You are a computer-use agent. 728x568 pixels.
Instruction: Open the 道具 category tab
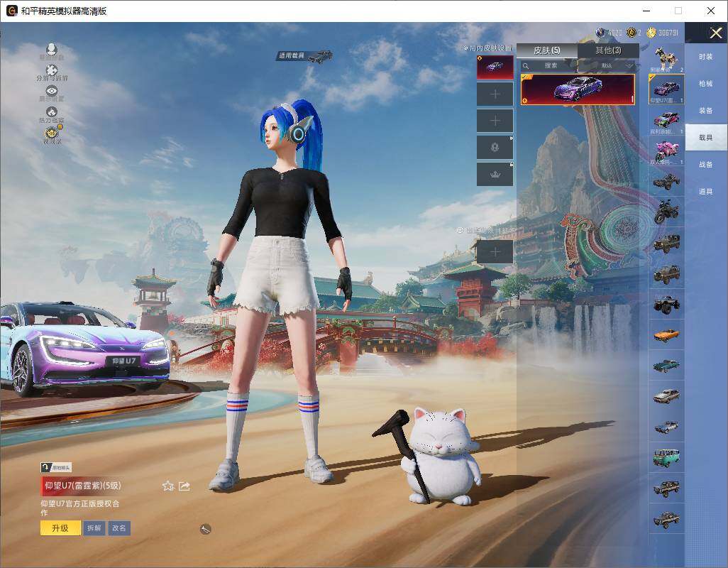(x=706, y=192)
